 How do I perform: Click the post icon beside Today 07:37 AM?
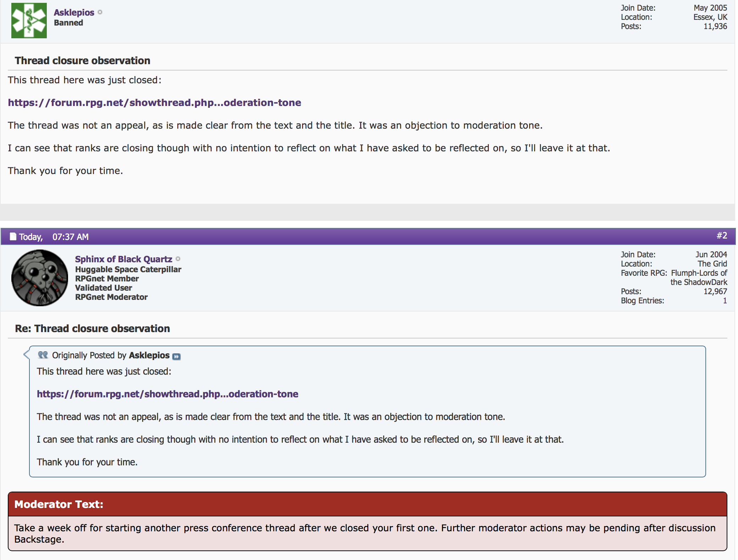point(13,236)
